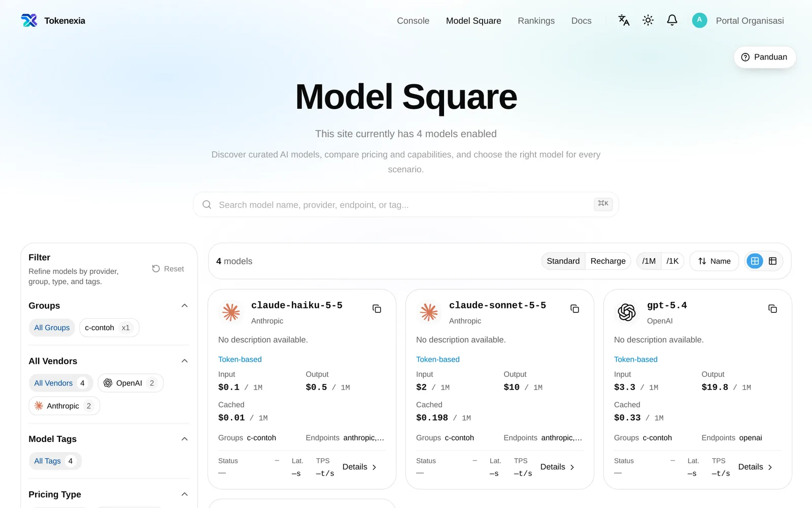This screenshot has height=508, width=812.
Task: Switch price unit to /1M
Action: [649, 261]
